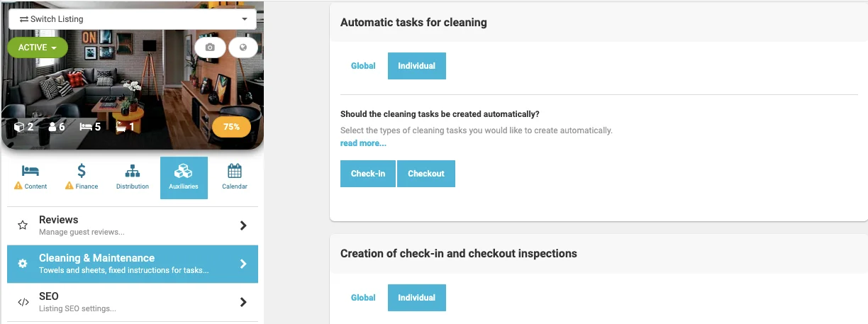Image resolution: width=868 pixels, height=324 pixels.
Task: Open the Switch Listing dropdown
Action: (133, 19)
